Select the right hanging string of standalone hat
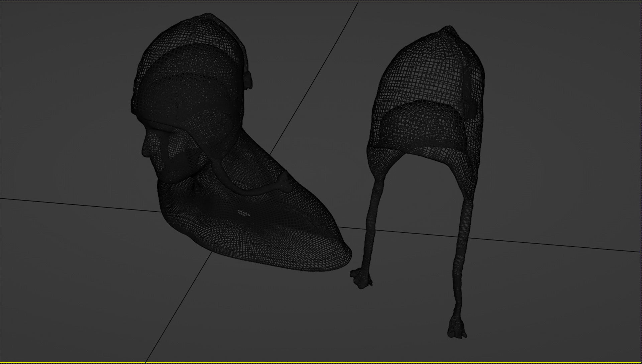The height and width of the screenshot is (364, 642). point(460,254)
